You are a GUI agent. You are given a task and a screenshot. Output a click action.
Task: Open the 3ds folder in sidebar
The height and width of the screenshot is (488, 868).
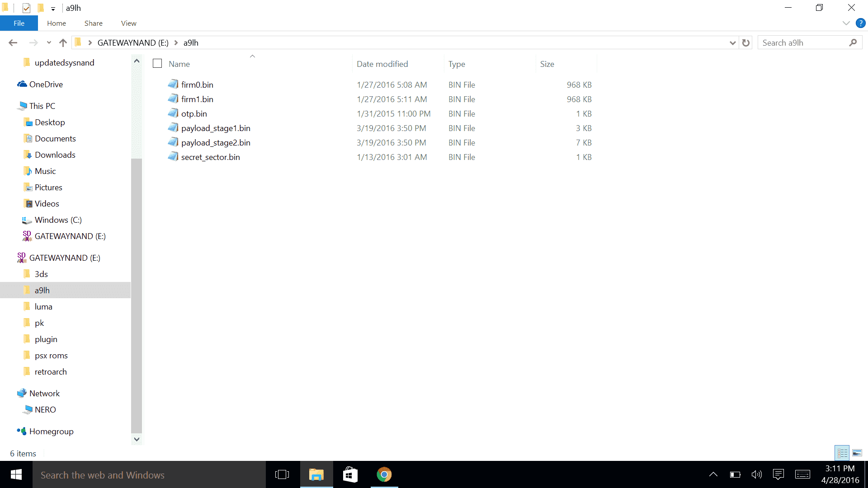[41, 274]
